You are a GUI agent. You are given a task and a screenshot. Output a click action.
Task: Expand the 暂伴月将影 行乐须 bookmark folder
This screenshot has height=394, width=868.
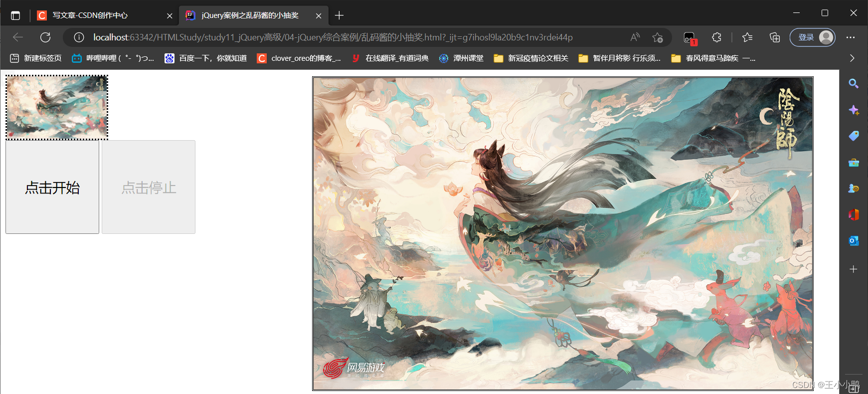click(x=620, y=58)
